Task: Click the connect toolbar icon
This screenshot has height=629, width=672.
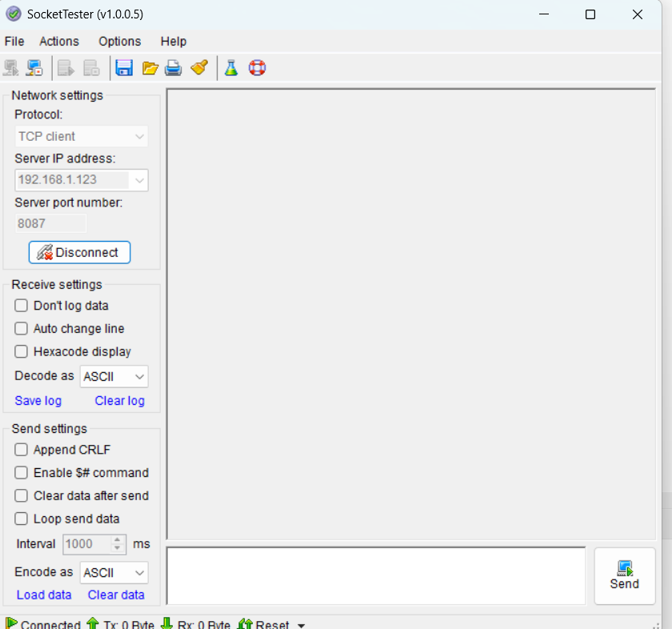Action: point(10,68)
